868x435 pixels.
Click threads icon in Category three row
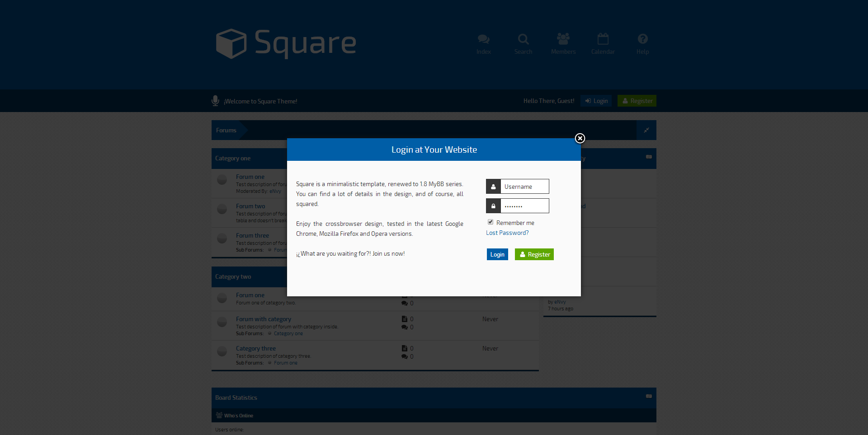click(x=405, y=348)
